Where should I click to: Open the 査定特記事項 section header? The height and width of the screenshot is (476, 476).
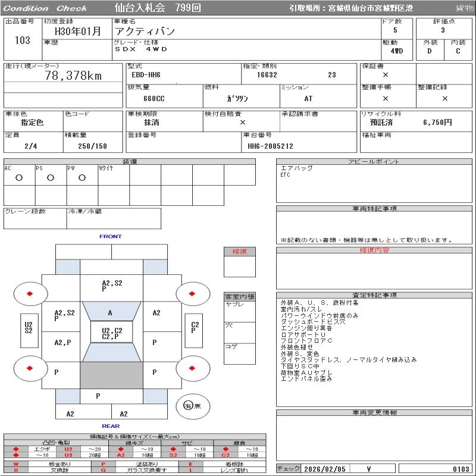click(x=375, y=295)
